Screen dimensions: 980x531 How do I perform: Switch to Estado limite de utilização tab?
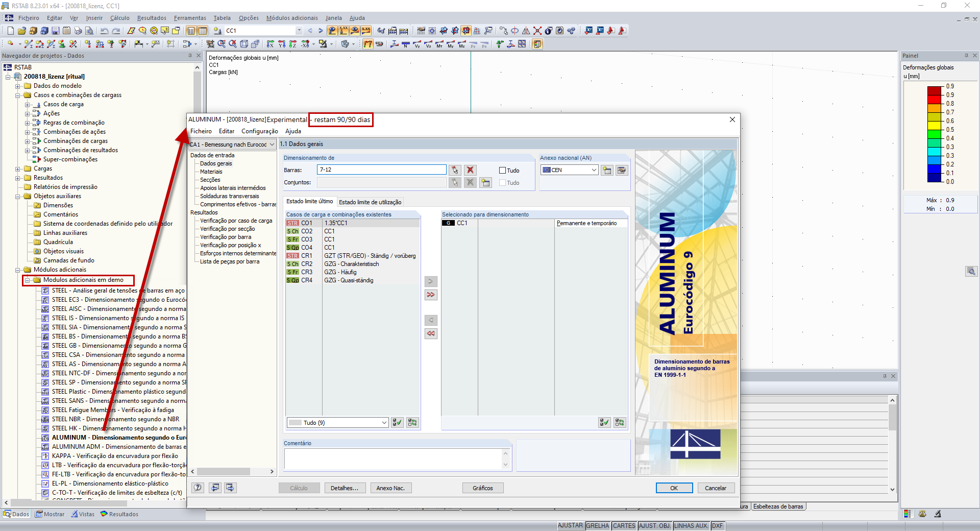click(x=370, y=202)
